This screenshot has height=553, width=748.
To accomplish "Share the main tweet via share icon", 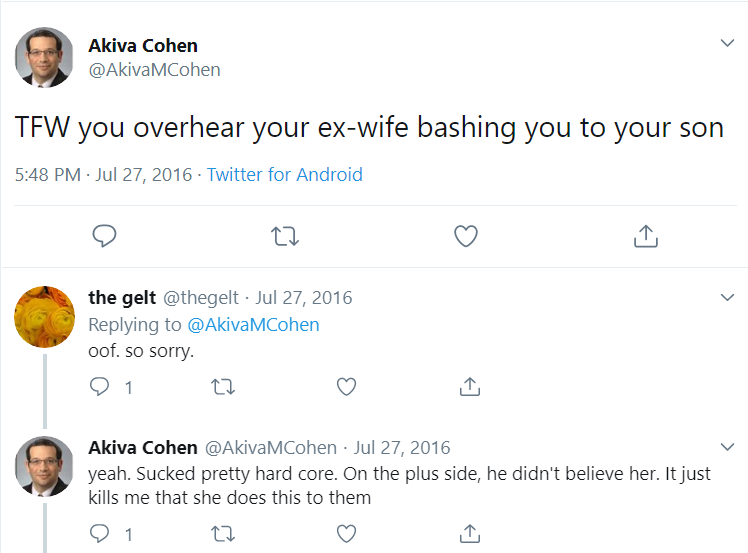I will click(x=646, y=236).
